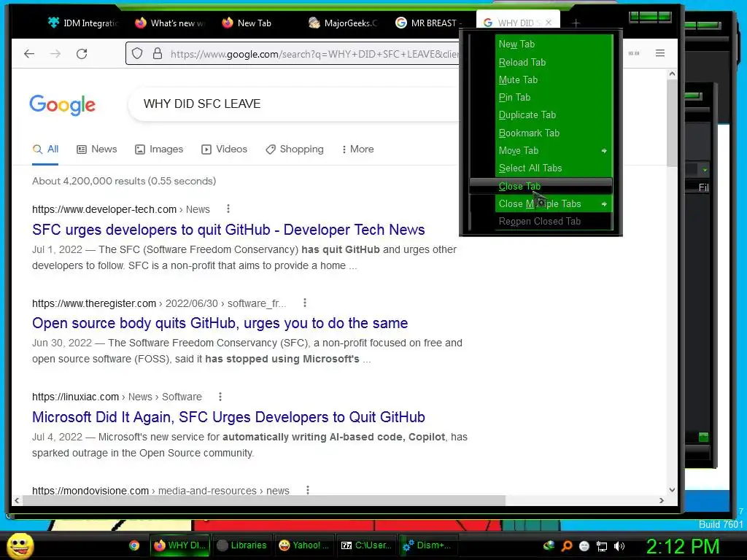This screenshot has height=560, width=747.
Task: Open options dots next to linuxiac.com result
Action: click(x=220, y=396)
